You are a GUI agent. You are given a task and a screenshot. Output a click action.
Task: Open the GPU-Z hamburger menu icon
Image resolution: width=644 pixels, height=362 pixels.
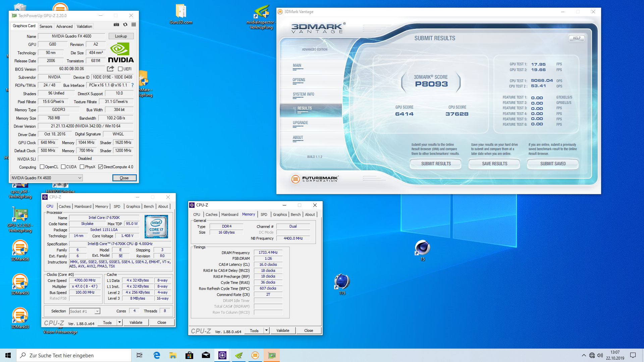point(133,24)
